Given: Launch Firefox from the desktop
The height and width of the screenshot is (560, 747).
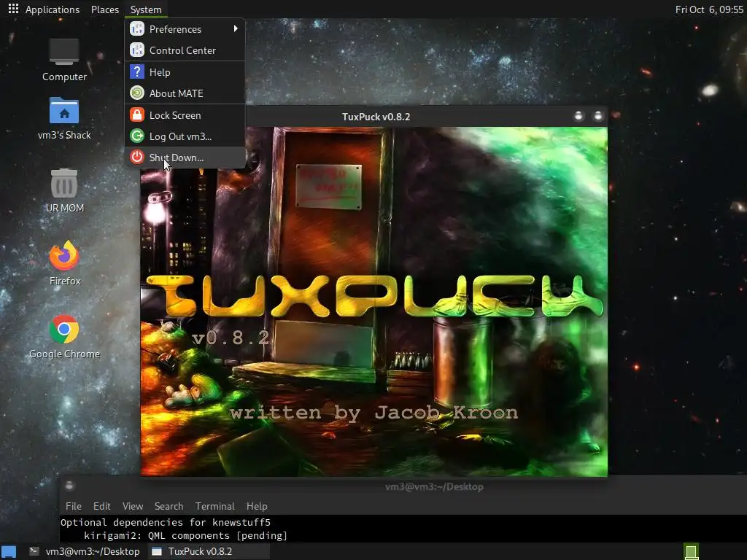Looking at the screenshot, I should [64, 262].
